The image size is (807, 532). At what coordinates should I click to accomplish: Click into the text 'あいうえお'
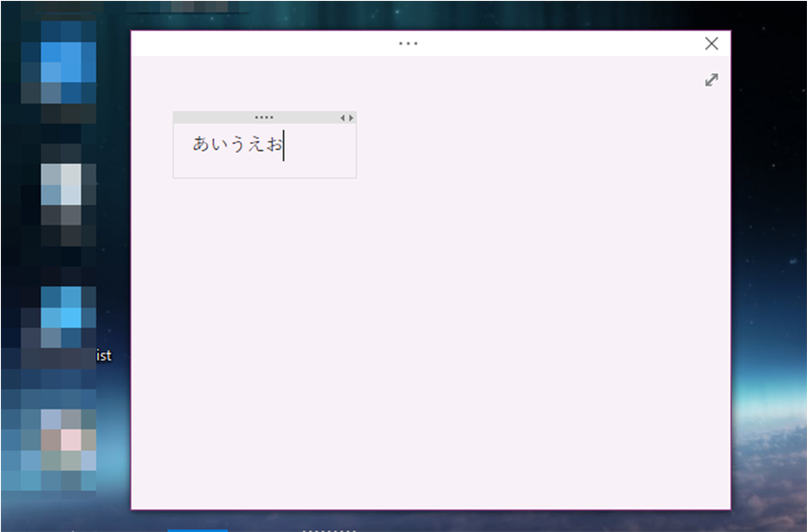(x=237, y=145)
